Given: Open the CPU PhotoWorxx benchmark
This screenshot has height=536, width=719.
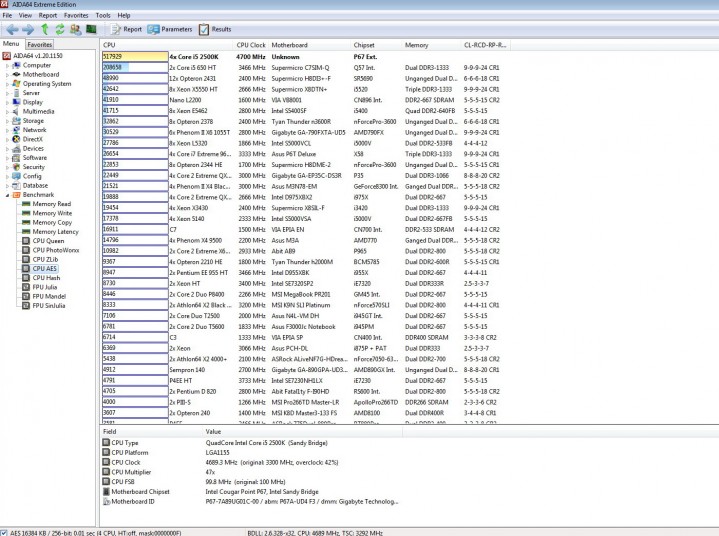Looking at the screenshot, I should click(50, 250).
